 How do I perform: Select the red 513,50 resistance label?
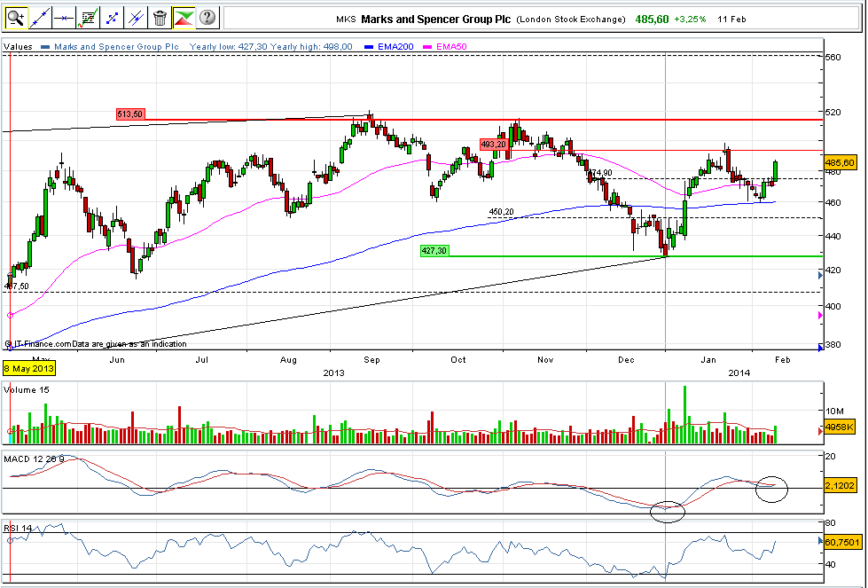[x=130, y=114]
